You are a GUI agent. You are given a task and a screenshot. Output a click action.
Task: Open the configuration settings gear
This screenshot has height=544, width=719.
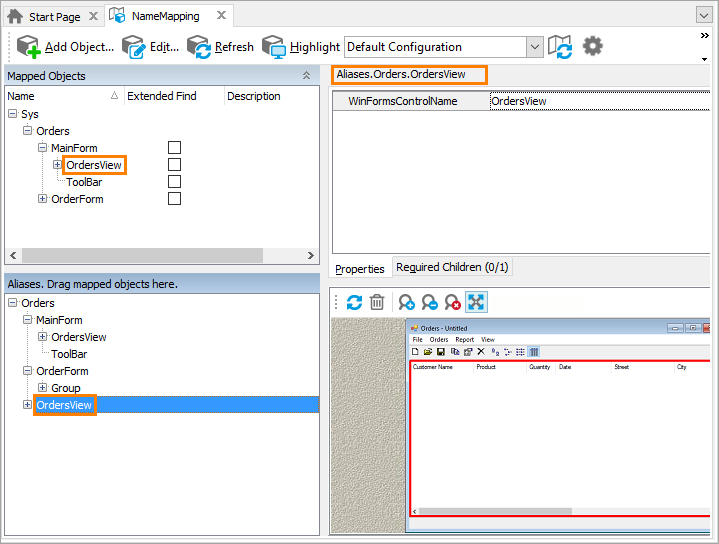tap(593, 46)
